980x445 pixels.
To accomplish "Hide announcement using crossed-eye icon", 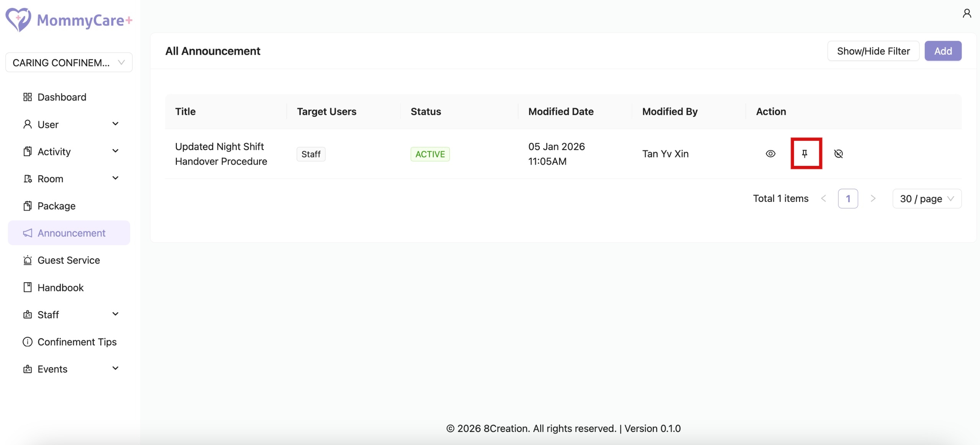I will [x=838, y=154].
